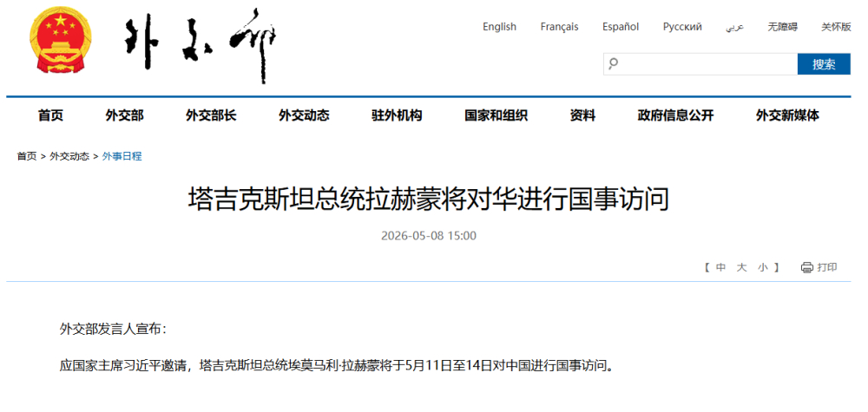This screenshot has width=868, height=412.
Task: Switch site language to English
Action: (499, 27)
